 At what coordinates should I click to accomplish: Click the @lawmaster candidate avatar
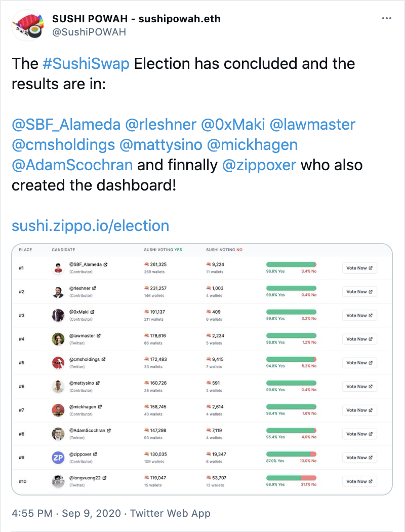point(58,339)
